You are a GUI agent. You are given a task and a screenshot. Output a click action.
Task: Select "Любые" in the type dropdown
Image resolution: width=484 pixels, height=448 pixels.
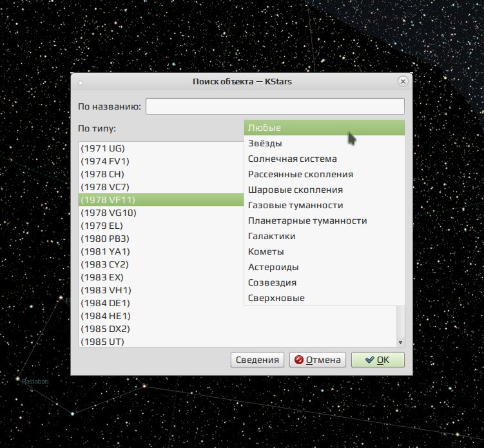tap(324, 128)
